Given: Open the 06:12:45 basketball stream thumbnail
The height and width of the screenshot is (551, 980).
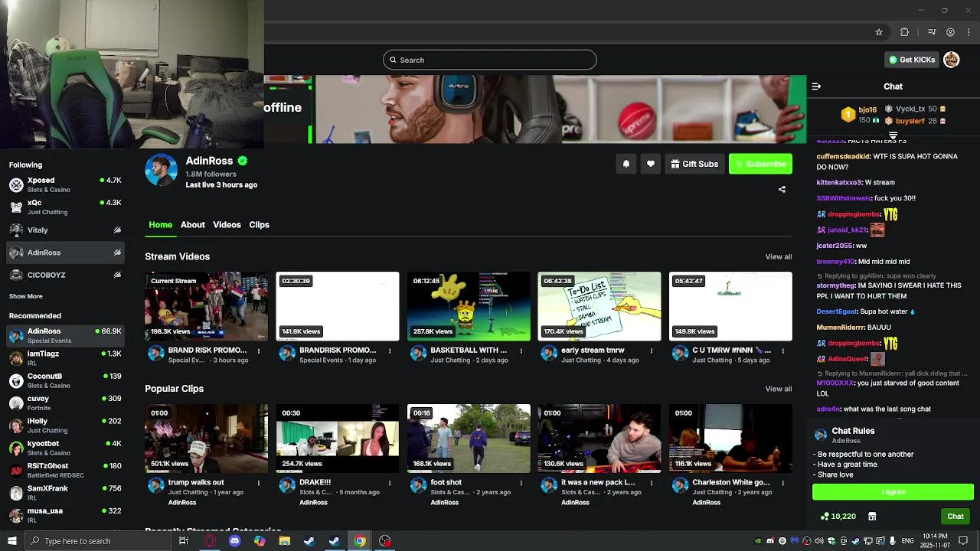Looking at the screenshot, I should click(x=469, y=306).
